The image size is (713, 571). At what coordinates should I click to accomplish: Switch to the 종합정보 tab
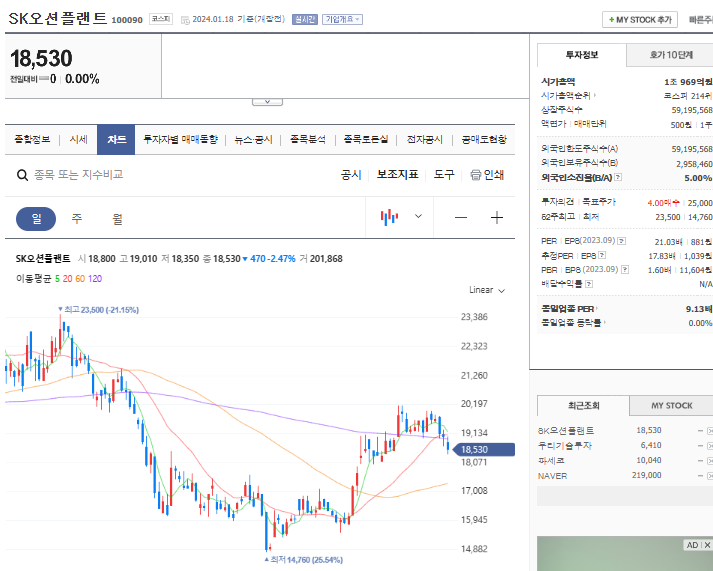[x=32, y=140]
